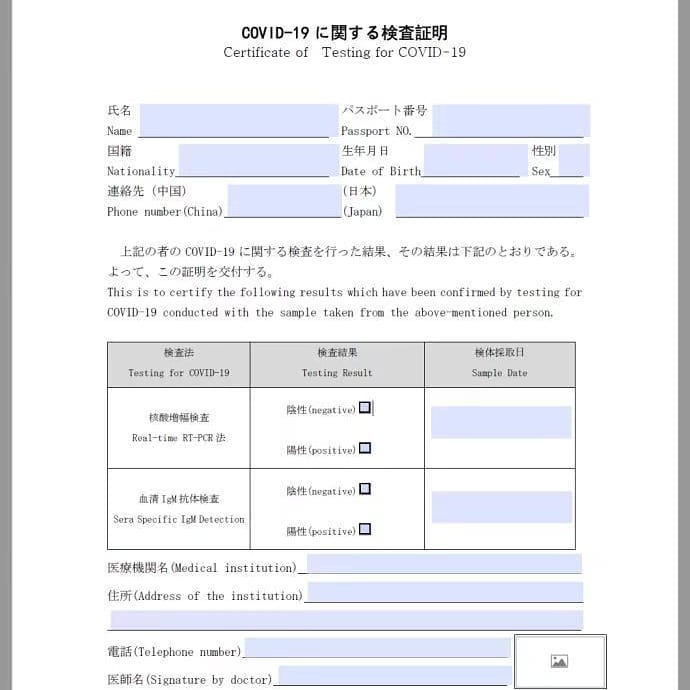690x690 pixels.
Task: Click the 'Sera Specific IgM Detection' label
Action: [179, 519]
